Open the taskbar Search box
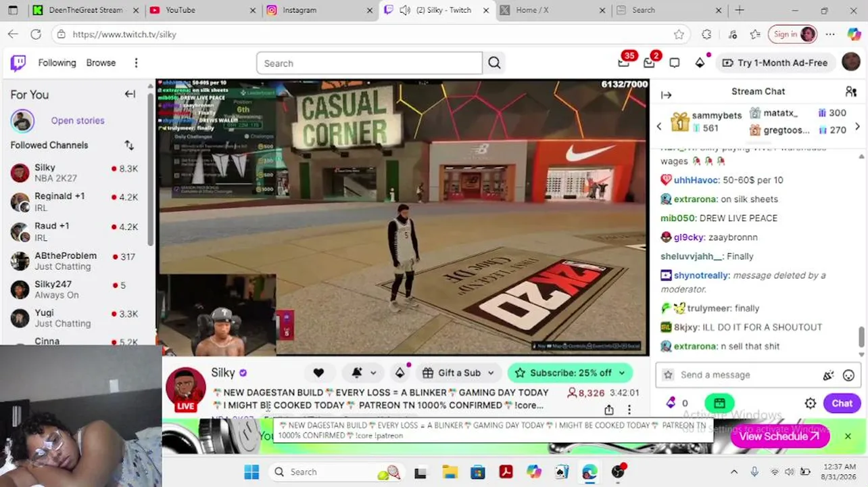Screen dimensions: 868x487 coord(337,472)
